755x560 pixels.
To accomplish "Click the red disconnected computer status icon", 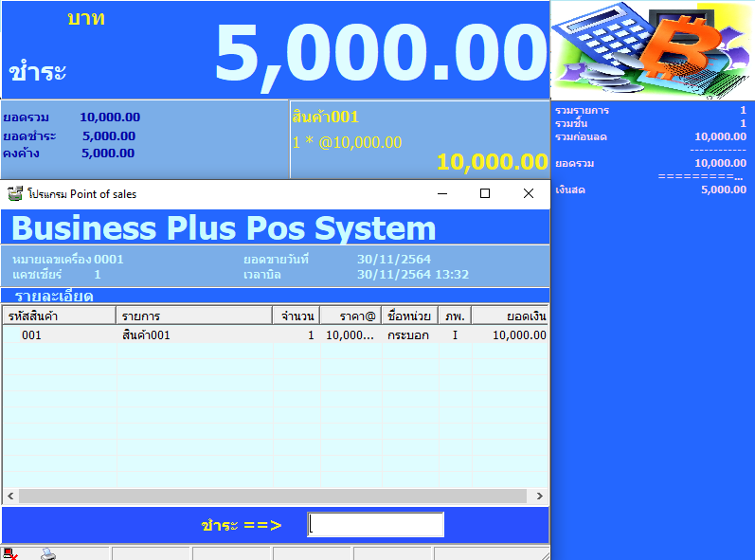I will [x=9, y=553].
